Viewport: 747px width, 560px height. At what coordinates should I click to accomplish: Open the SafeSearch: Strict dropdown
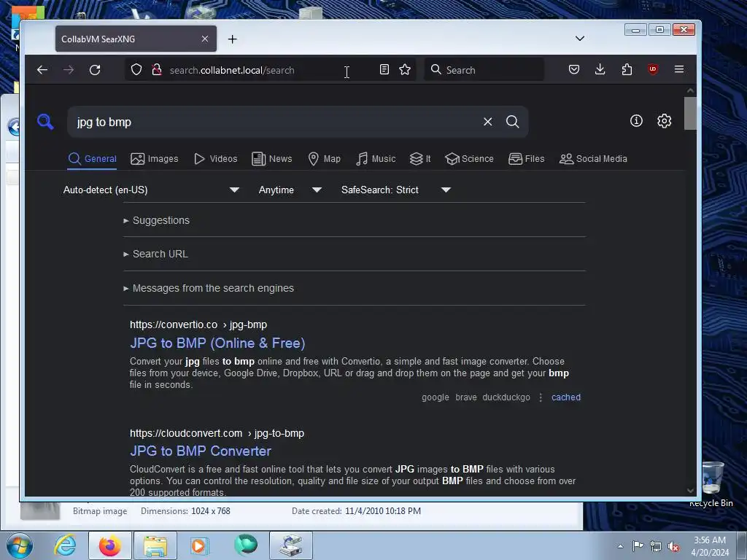396,190
